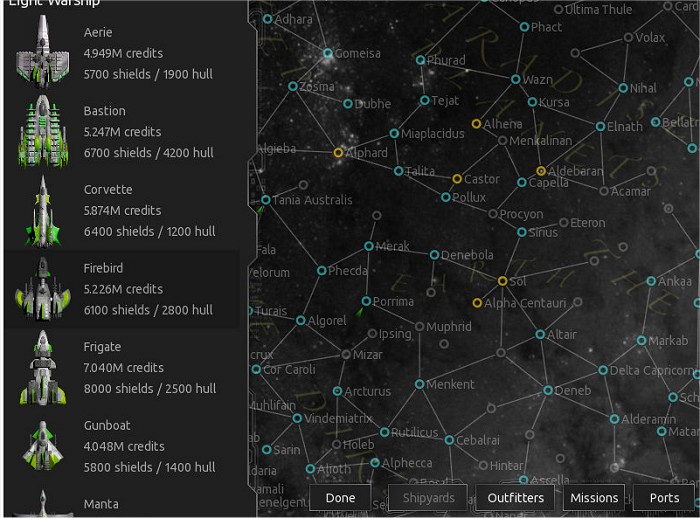Switch to the Outfitters map view
The image size is (700, 518).
515,497
